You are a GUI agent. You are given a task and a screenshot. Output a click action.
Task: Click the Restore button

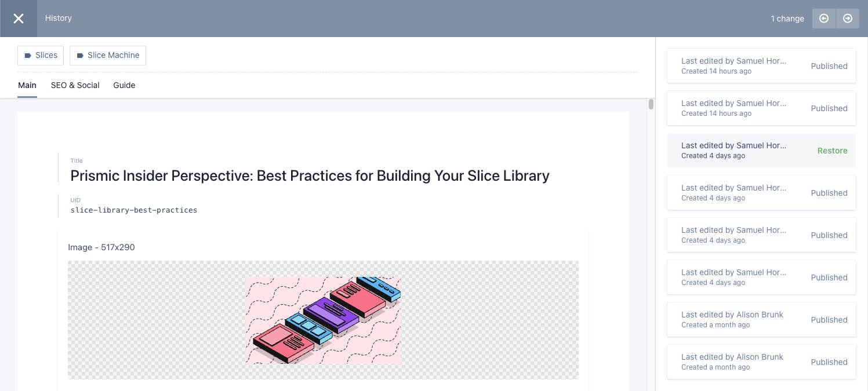(x=832, y=150)
